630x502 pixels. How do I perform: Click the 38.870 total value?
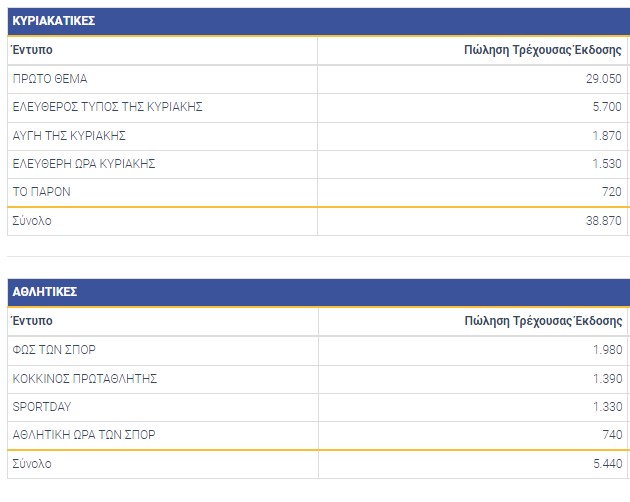[x=603, y=220]
